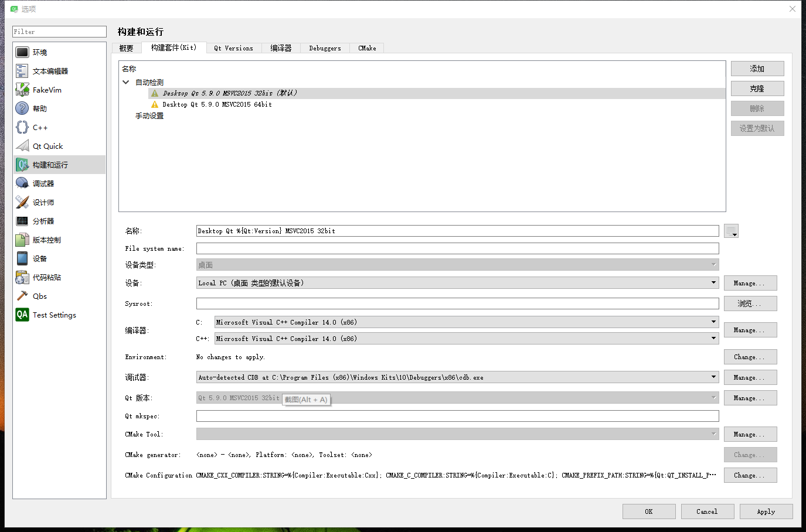Click the 名称 kit name field
Viewport: 806px width, 532px height.
458,231
